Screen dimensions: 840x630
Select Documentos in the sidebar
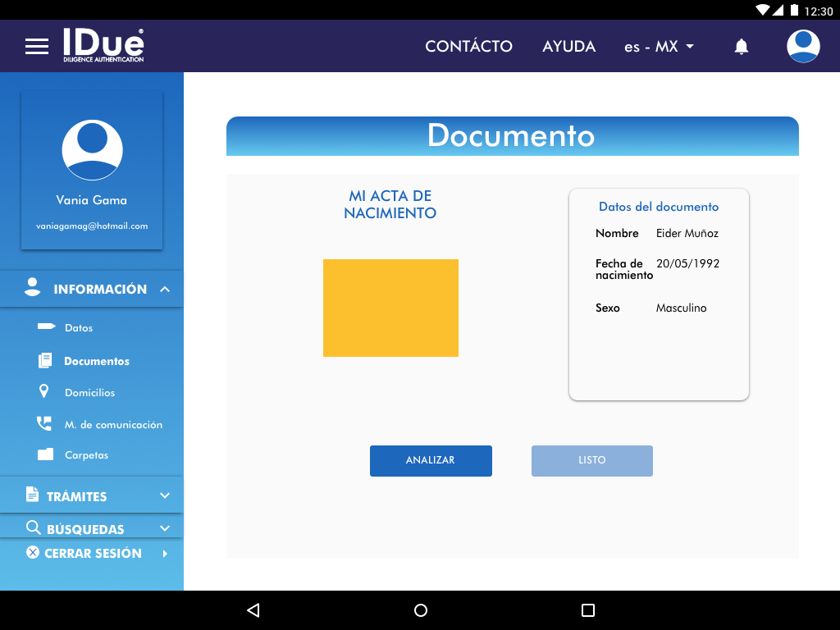point(97,361)
